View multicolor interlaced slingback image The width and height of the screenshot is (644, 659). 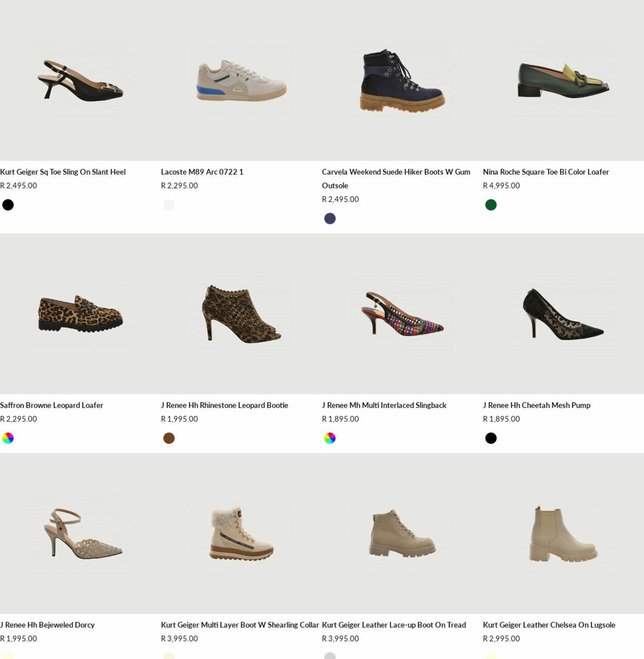pos(402,314)
